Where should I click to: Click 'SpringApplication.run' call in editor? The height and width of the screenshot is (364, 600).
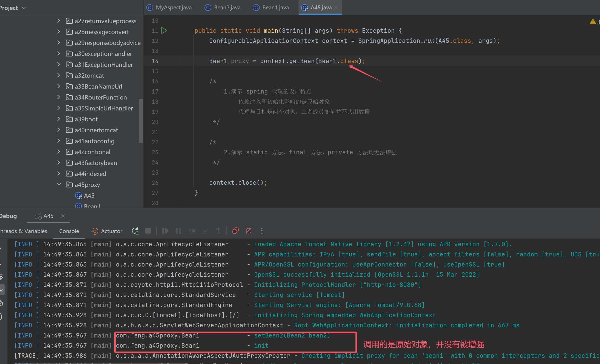click(x=396, y=41)
